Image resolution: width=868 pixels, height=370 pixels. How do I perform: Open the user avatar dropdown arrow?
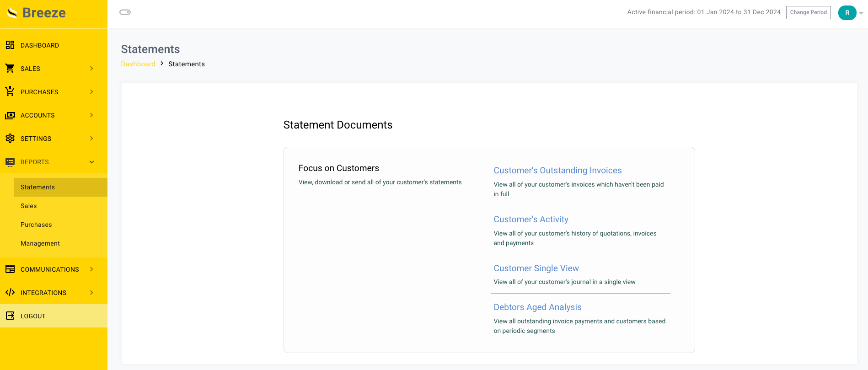861,13
